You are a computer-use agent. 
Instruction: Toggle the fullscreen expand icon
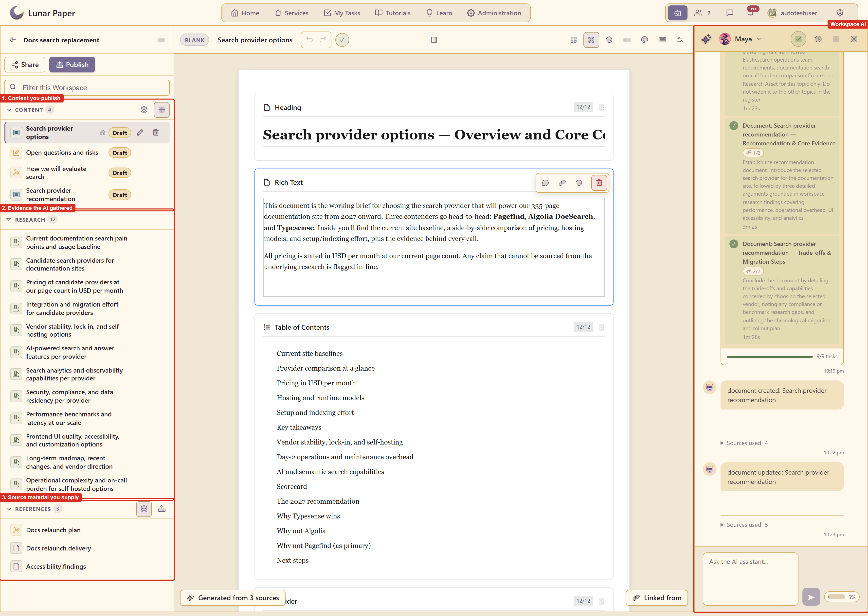coord(591,40)
